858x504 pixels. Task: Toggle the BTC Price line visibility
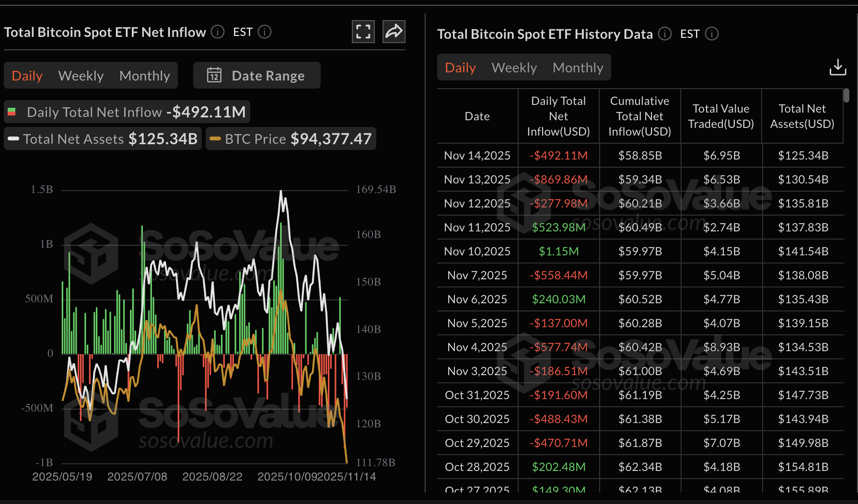point(290,138)
